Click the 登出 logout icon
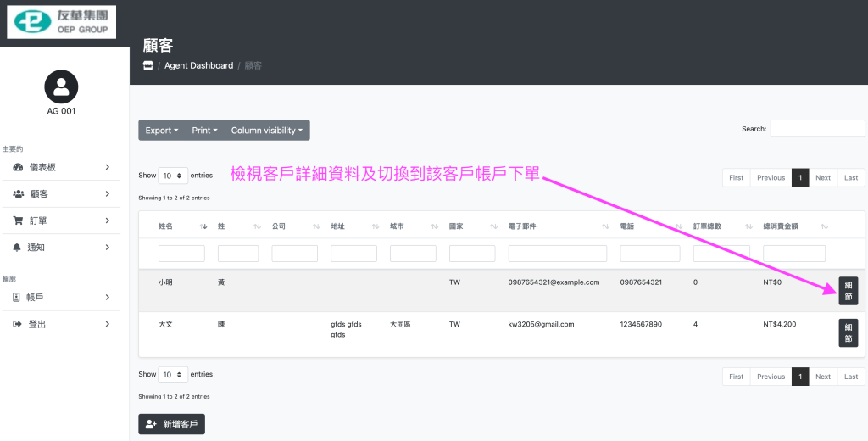The height and width of the screenshot is (441, 868). (17, 324)
